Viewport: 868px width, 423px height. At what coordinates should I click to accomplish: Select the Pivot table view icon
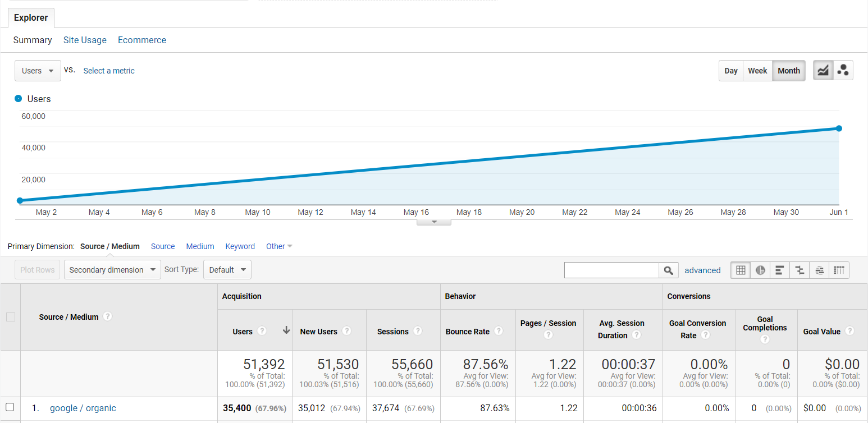pyautogui.click(x=839, y=270)
